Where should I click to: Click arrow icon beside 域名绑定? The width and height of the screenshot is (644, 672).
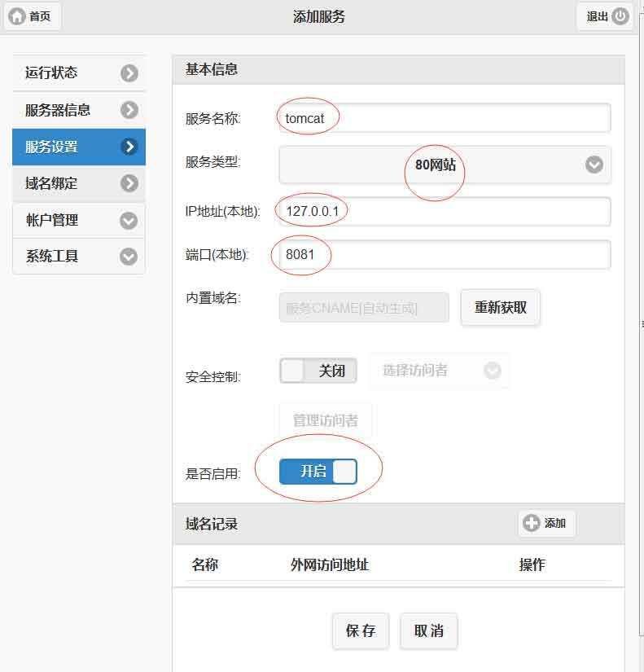point(129,183)
